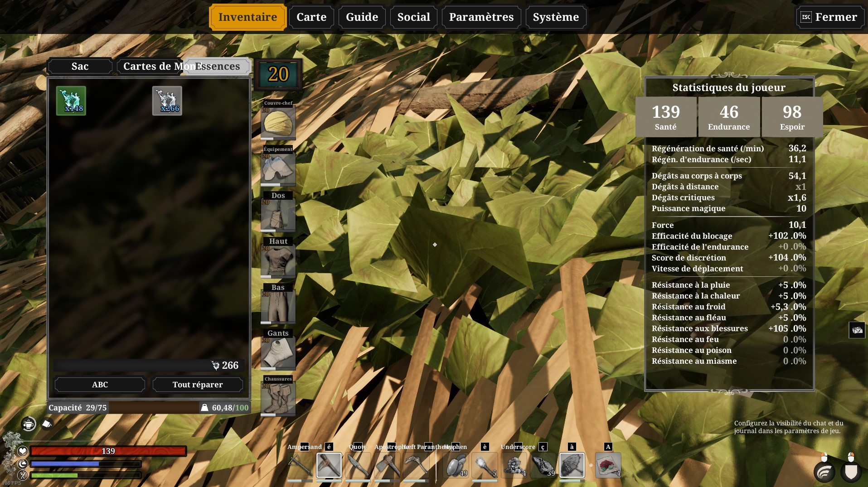Click the chat journal icon at right edge

tap(857, 330)
